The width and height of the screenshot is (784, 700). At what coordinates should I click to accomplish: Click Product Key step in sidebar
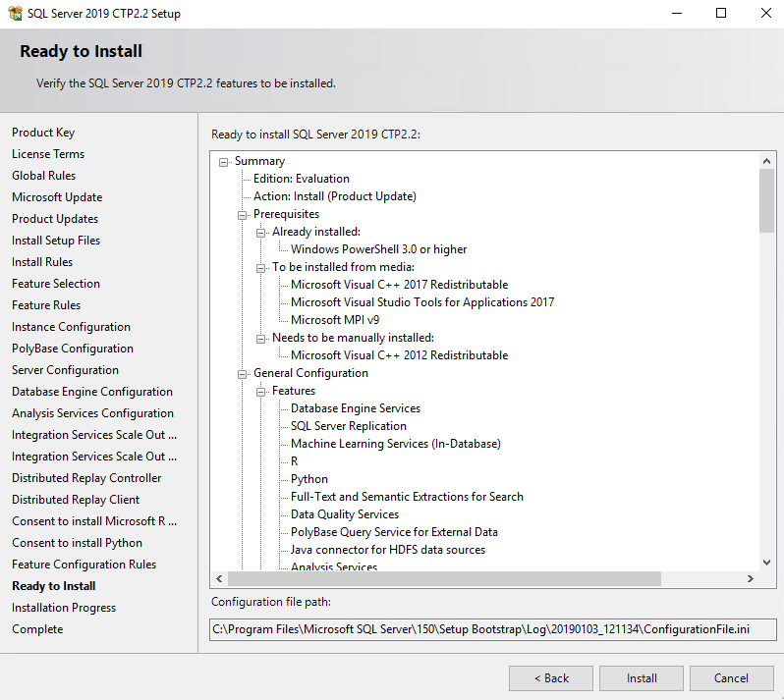(x=43, y=133)
